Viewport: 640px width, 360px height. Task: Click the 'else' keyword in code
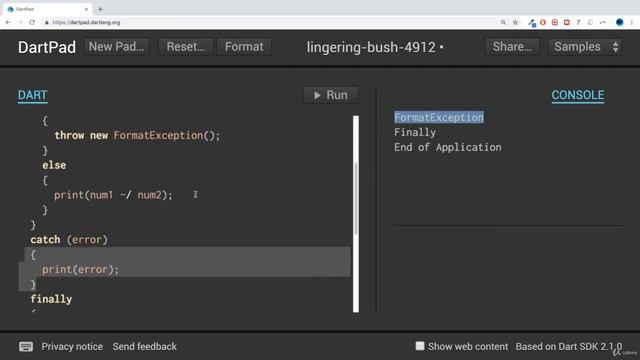pyautogui.click(x=54, y=165)
